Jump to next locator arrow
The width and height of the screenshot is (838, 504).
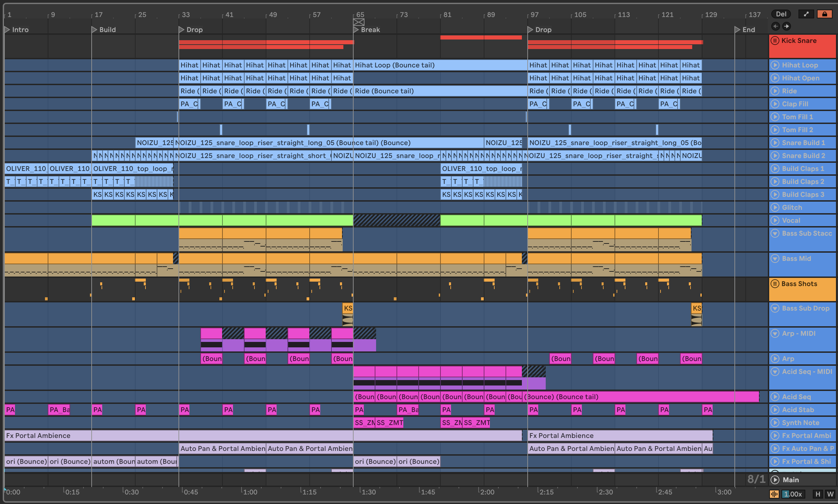(786, 26)
